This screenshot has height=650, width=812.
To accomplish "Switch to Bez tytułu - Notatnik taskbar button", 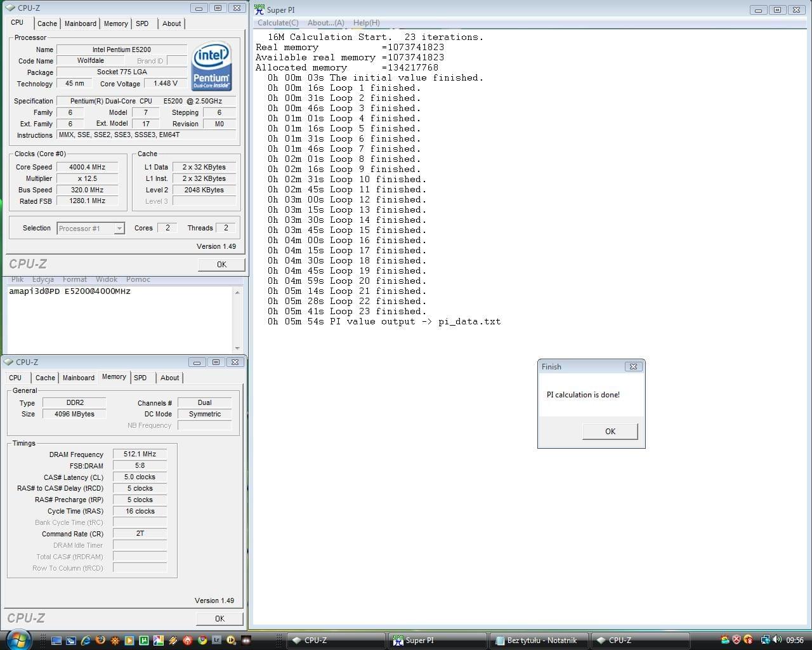I will point(539,640).
